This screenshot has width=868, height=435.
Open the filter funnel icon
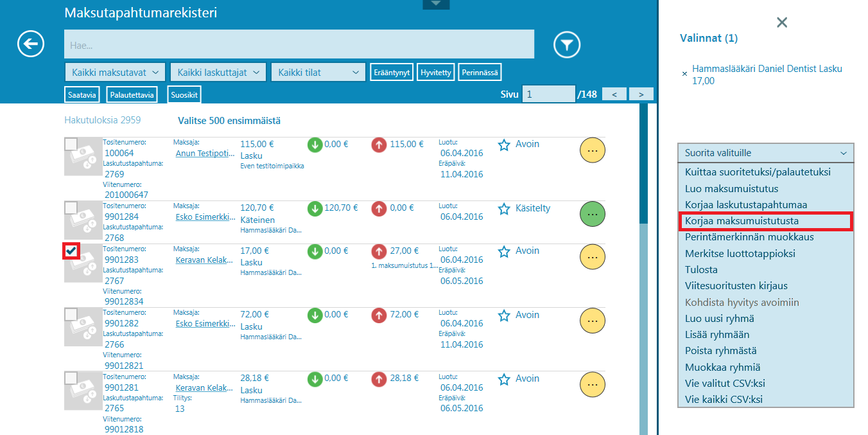pos(567,44)
